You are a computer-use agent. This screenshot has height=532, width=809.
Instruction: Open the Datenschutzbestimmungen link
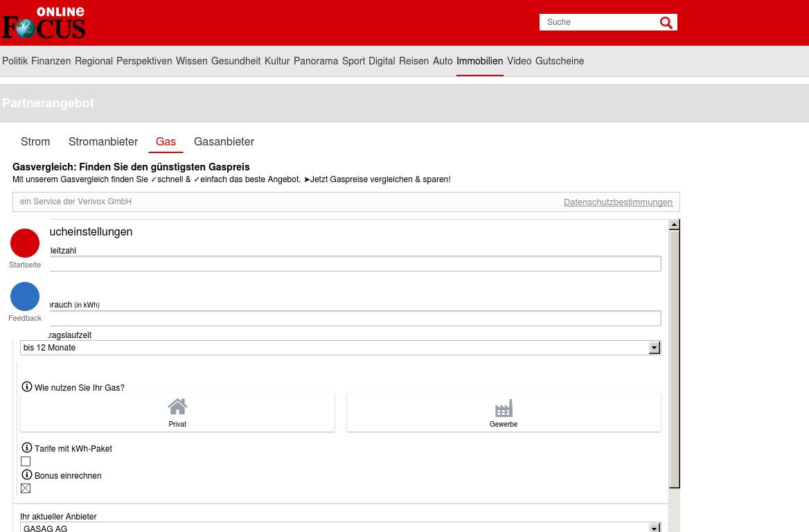point(618,202)
